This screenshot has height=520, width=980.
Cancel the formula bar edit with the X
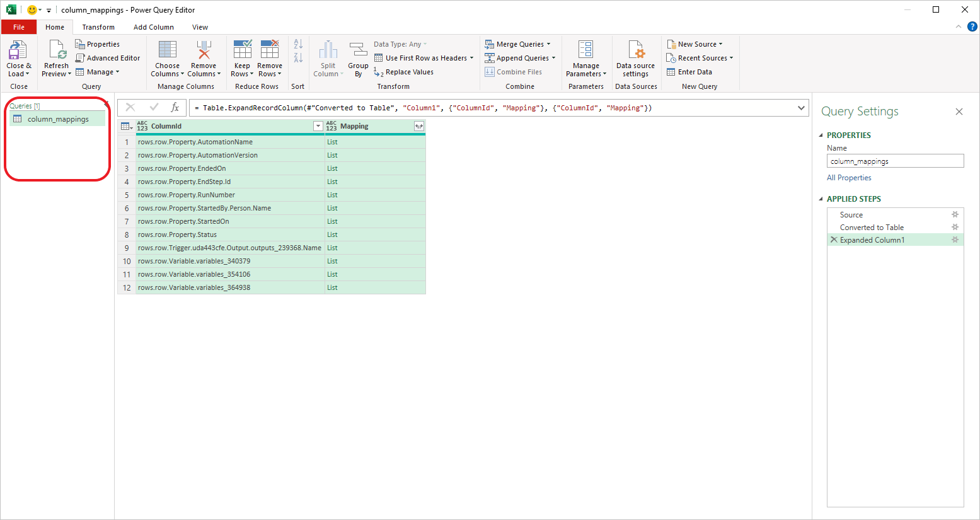pos(130,108)
